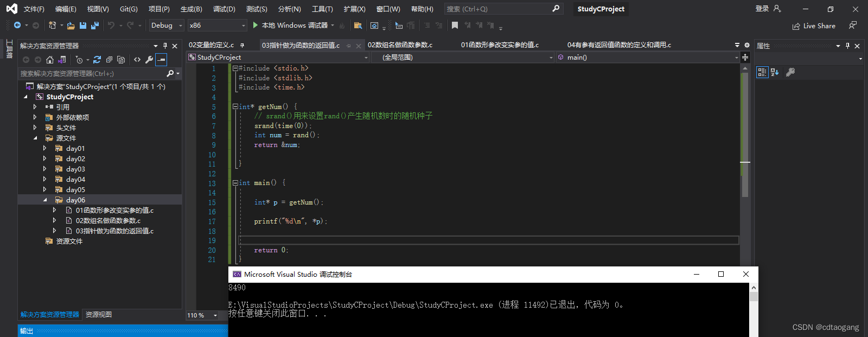Open solution explorer window options dropdown arrow
868x337 pixels.
tap(156, 46)
